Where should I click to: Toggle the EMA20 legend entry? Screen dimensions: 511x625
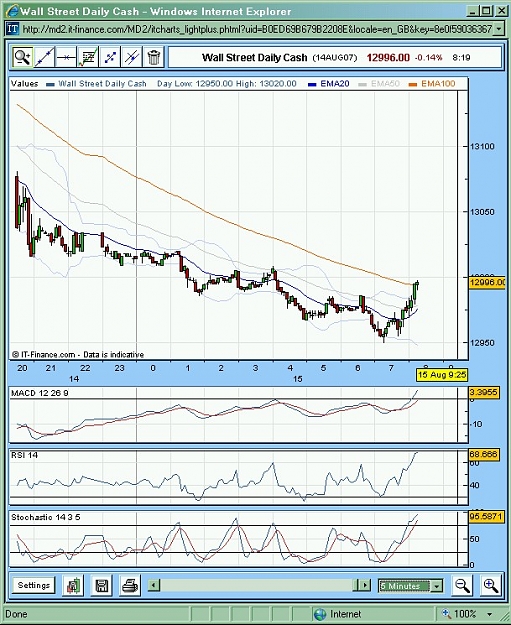pos(329,84)
